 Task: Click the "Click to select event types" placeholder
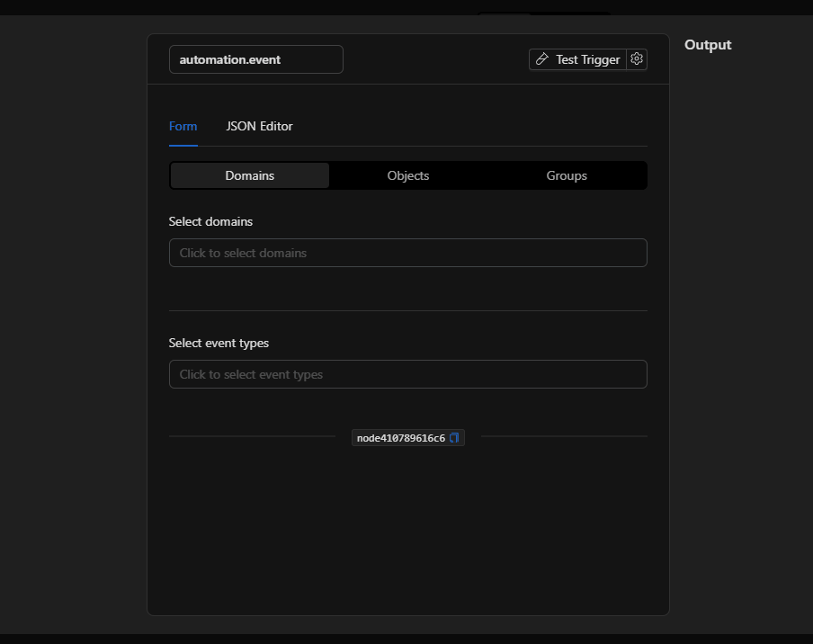pos(251,374)
